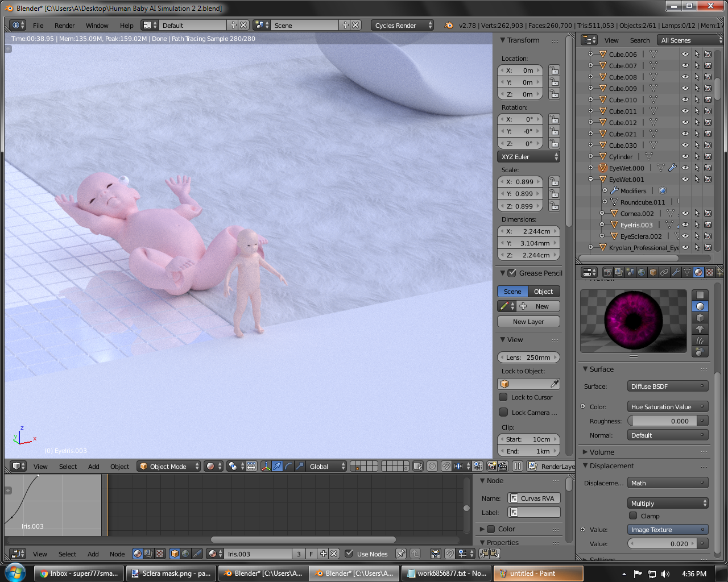Open the Texture properties tab (checker icon)
The height and width of the screenshot is (582, 728).
click(x=710, y=272)
